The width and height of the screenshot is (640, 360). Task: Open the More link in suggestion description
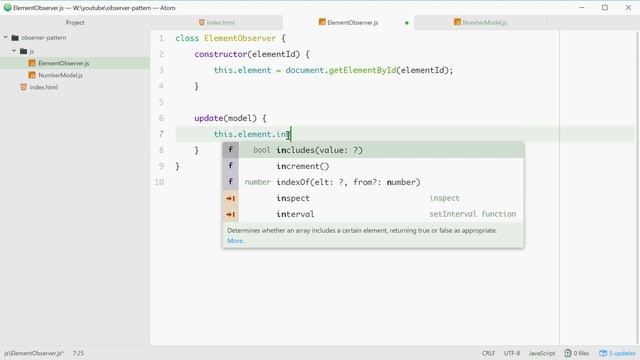236,241
